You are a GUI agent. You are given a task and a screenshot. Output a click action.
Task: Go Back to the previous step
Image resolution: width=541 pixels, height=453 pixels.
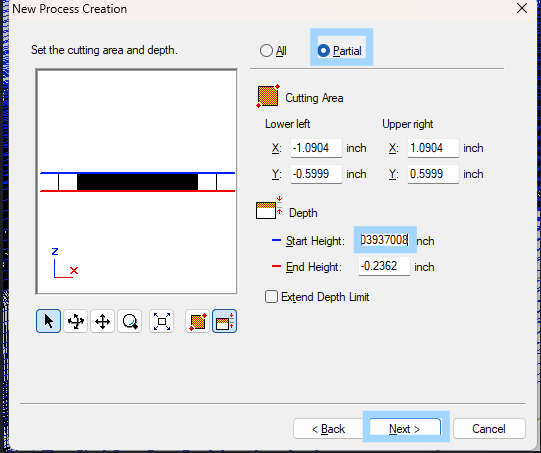coord(328,429)
